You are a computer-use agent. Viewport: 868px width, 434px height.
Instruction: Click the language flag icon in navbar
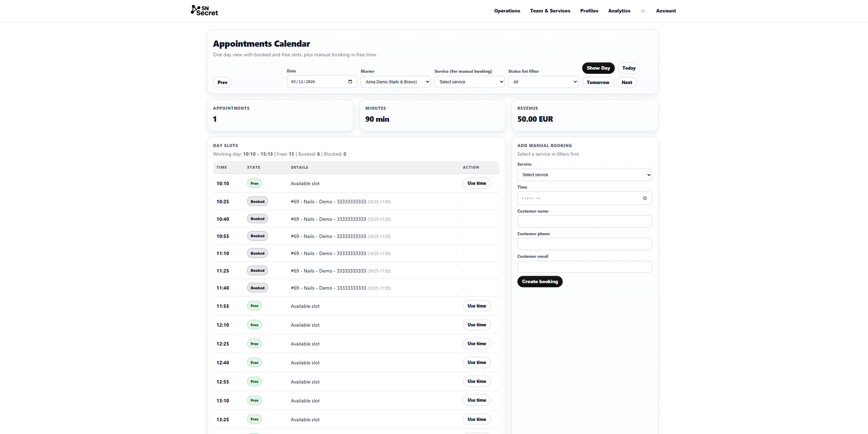tap(643, 11)
